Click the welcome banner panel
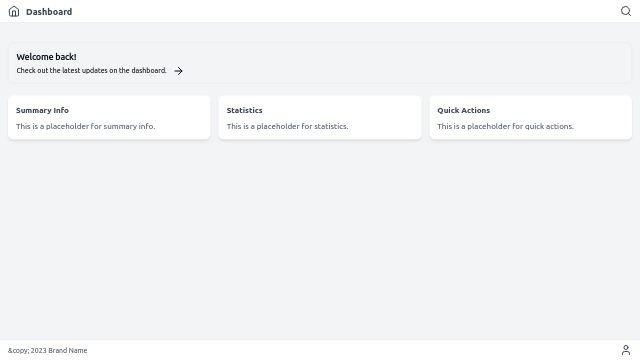Viewport: 640px width, 360px height. pyautogui.click(x=320, y=63)
